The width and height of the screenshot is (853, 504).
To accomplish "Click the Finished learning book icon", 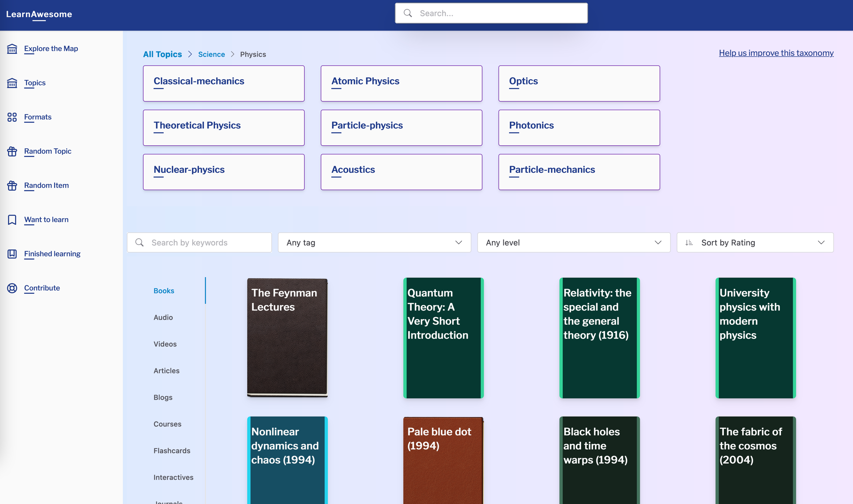I will pyautogui.click(x=12, y=254).
